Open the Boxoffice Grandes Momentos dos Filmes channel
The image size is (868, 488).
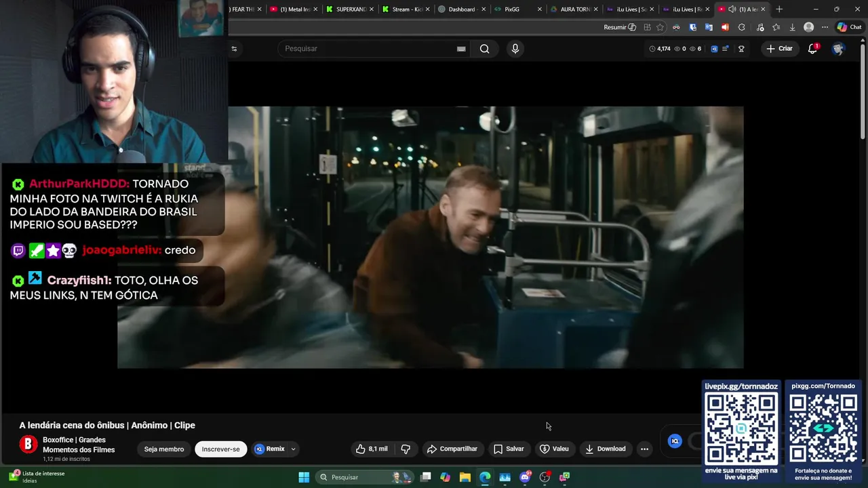click(79, 445)
